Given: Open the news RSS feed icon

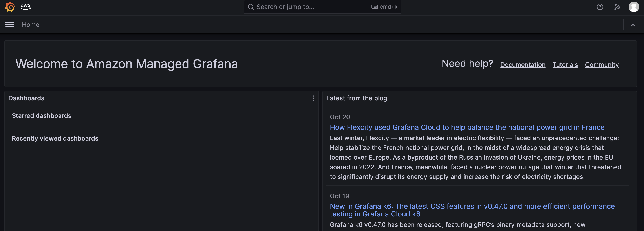Looking at the screenshot, I should 617,7.
